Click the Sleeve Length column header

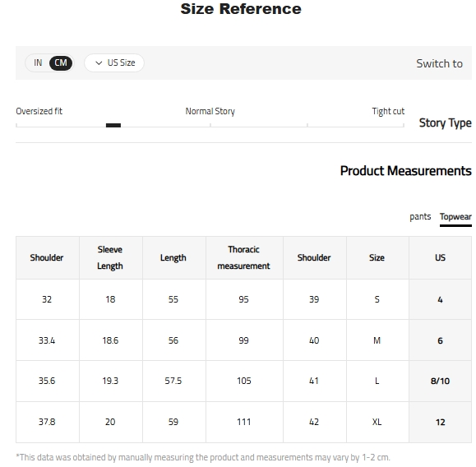coord(111,258)
